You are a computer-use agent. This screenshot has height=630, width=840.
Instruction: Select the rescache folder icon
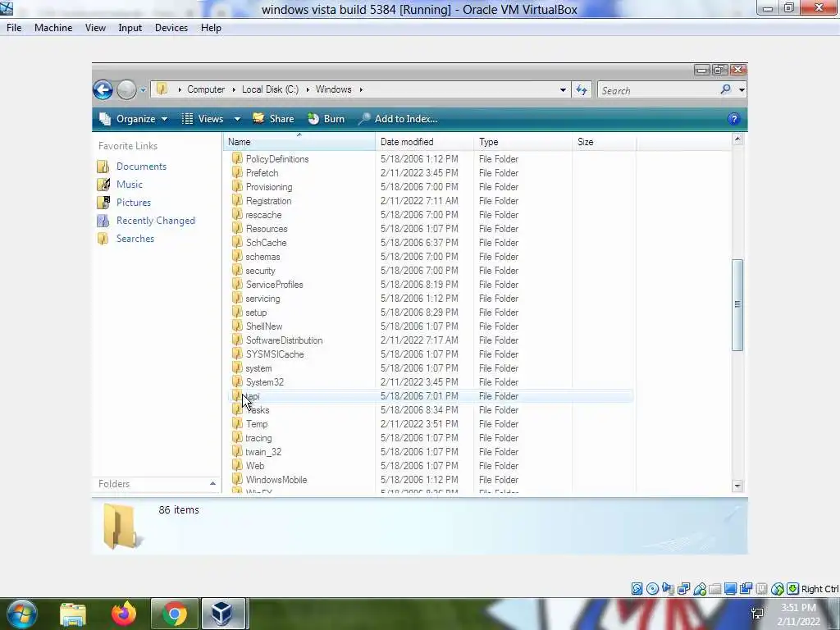237,214
